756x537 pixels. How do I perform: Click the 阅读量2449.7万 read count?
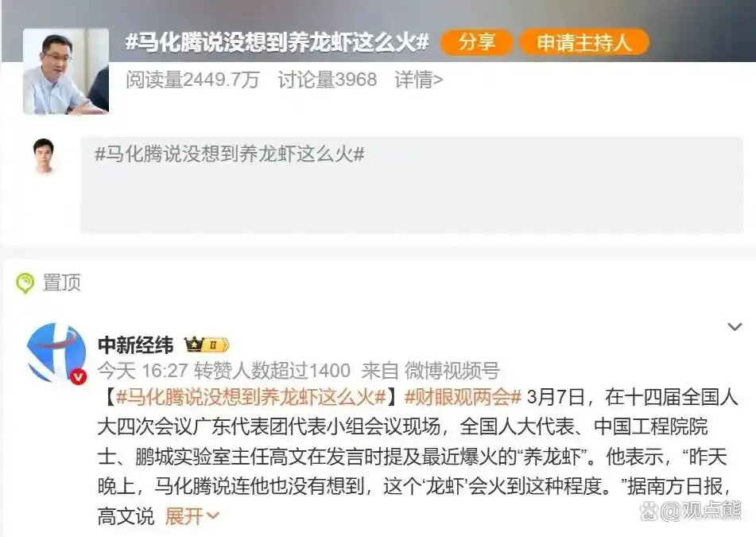(193, 80)
